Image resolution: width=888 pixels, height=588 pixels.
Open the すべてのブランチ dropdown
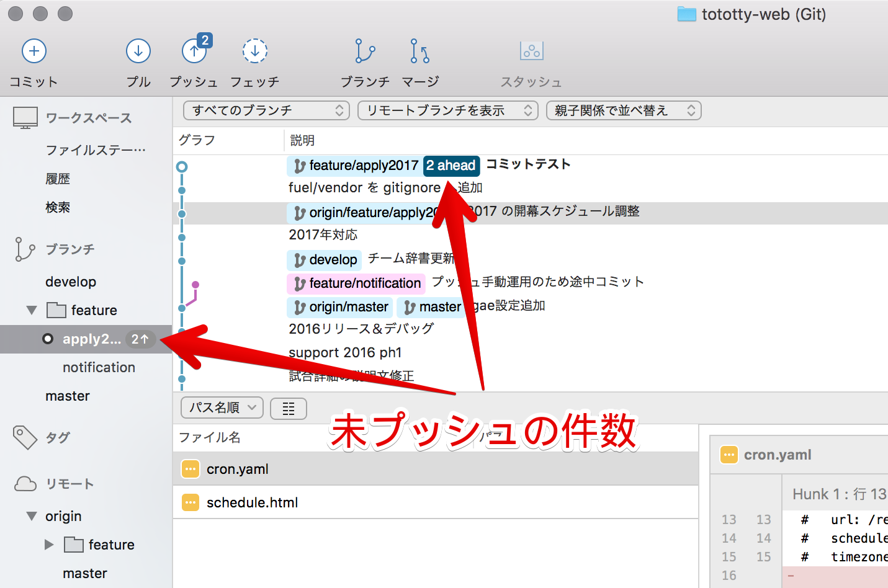[x=266, y=110]
